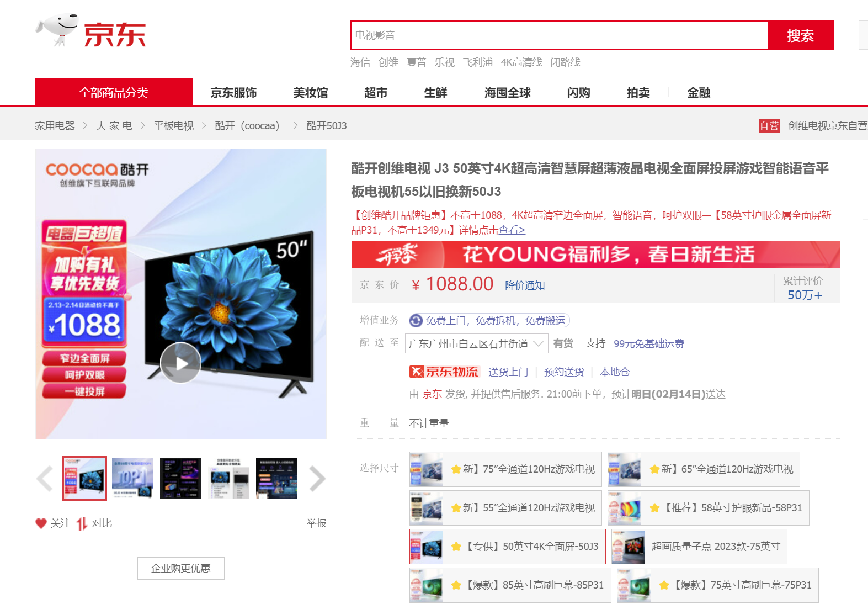Screen dimensions: 868x604
Task: Show previous product thumbnails with left arrow
Action: (44, 479)
